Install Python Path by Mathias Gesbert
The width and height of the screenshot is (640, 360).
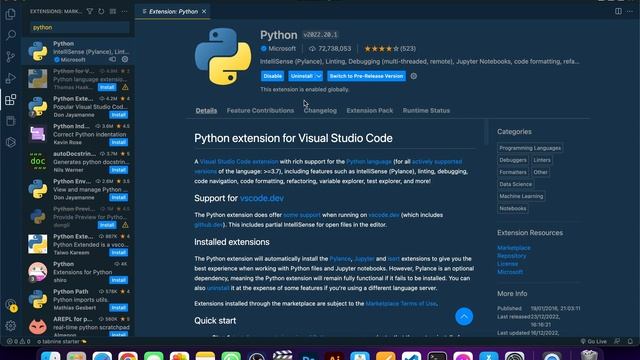(118, 308)
